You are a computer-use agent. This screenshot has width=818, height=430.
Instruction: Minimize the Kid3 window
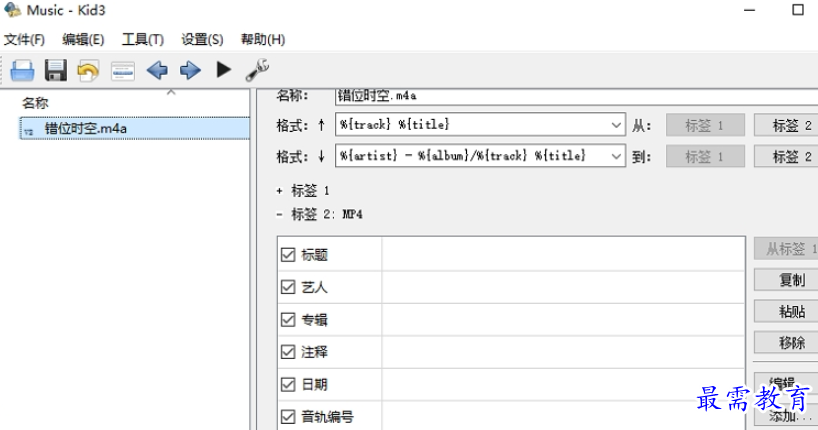tap(750, 10)
